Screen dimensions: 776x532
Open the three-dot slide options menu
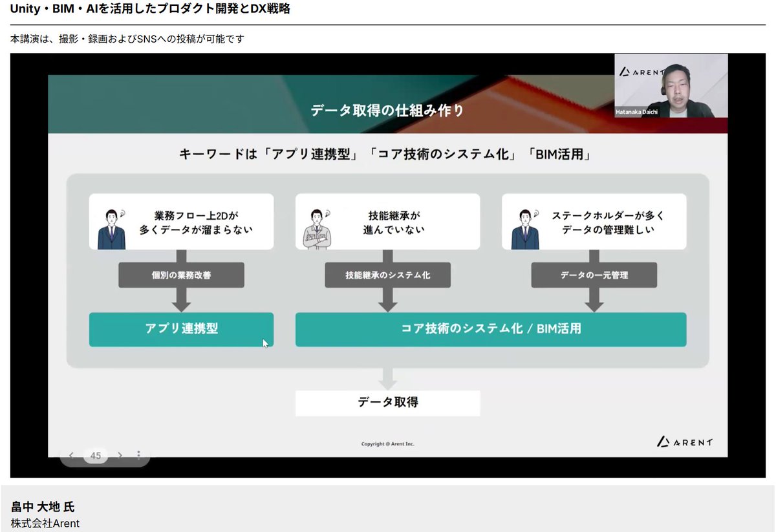(138, 454)
